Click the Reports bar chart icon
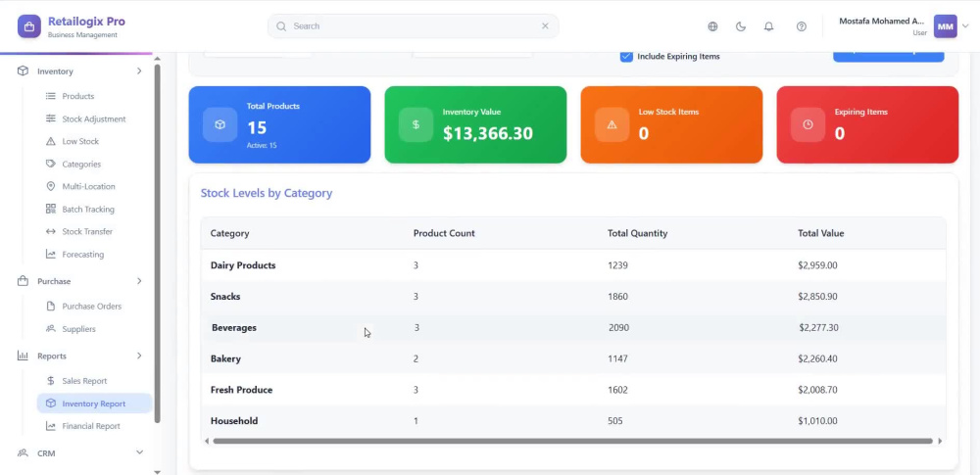Viewport: 980px width, 475px height. [24, 356]
